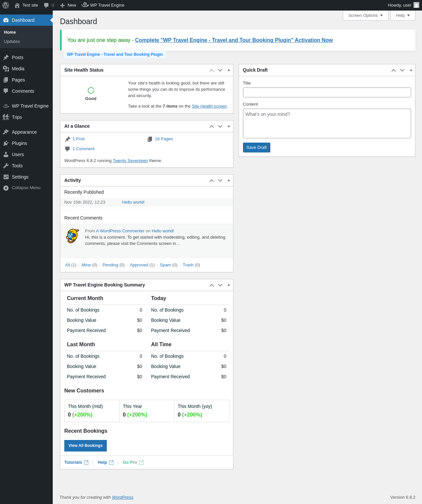Screen dimensions: 422x504
Task: Click the commenter Wapuu avatar
Action: pyautogui.click(x=73, y=236)
